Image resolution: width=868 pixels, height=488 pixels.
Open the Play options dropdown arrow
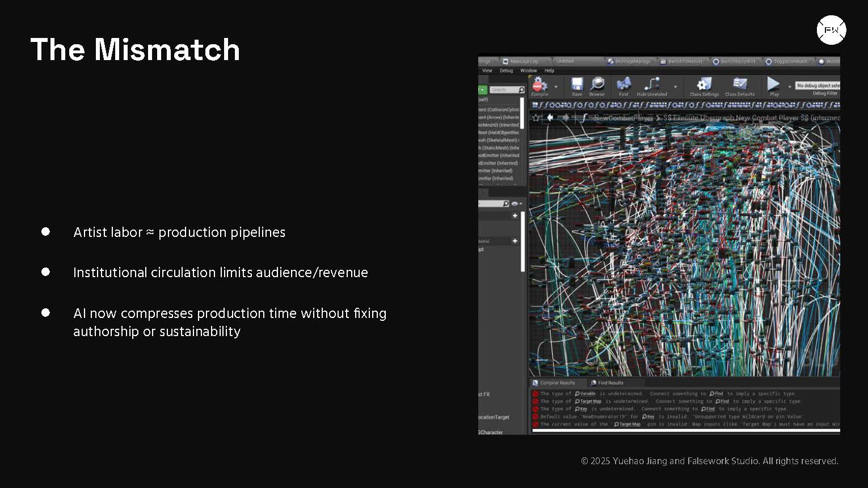click(x=789, y=87)
